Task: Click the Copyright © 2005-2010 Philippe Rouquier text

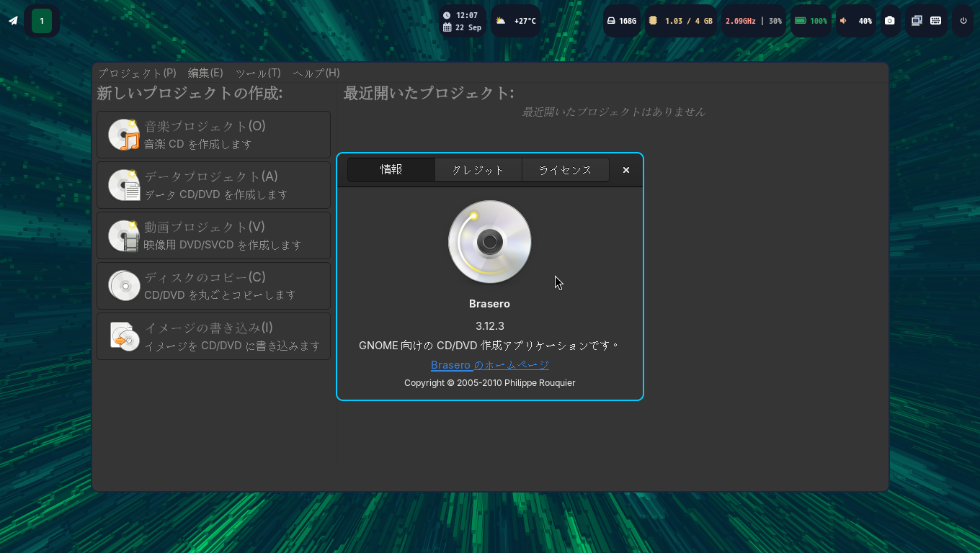Action: (490, 383)
